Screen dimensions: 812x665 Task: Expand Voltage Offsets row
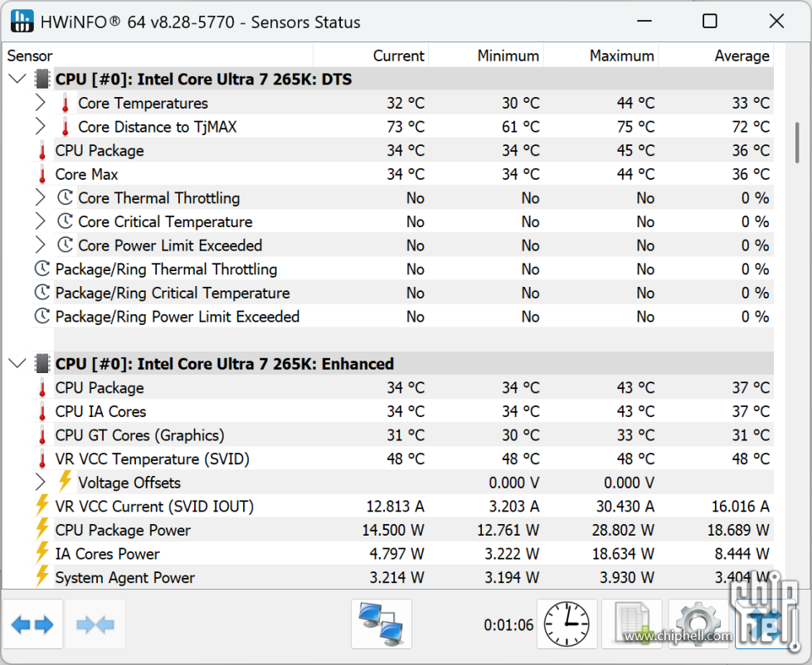tap(40, 483)
